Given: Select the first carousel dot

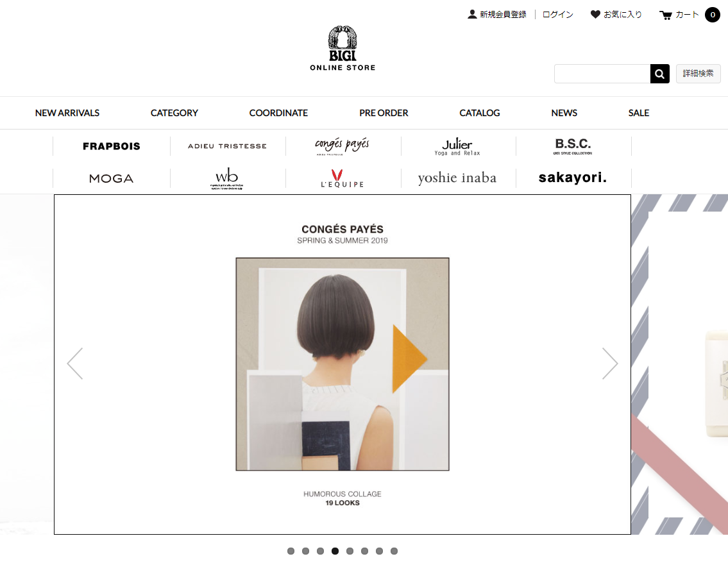Looking at the screenshot, I should pyautogui.click(x=291, y=551).
